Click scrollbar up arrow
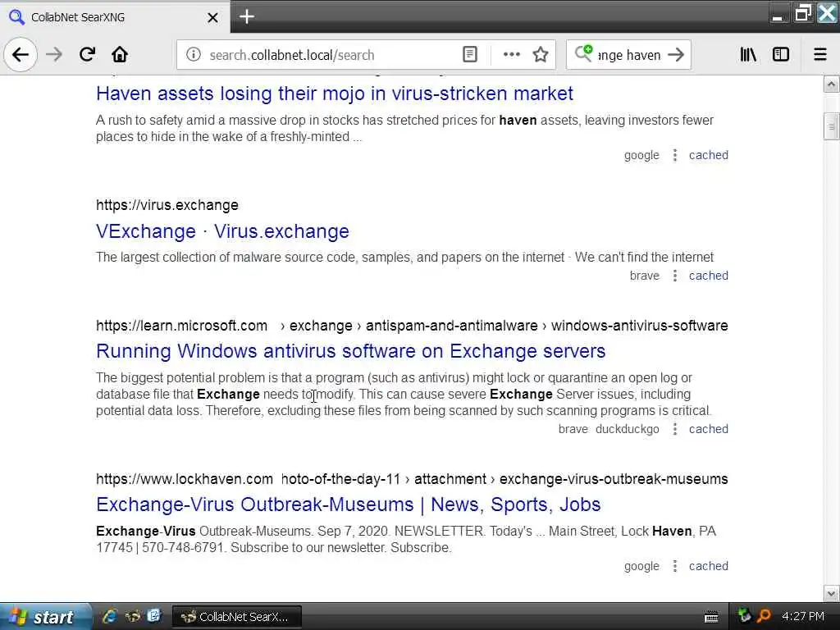The width and height of the screenshot is (840, 630). (831, 84)
